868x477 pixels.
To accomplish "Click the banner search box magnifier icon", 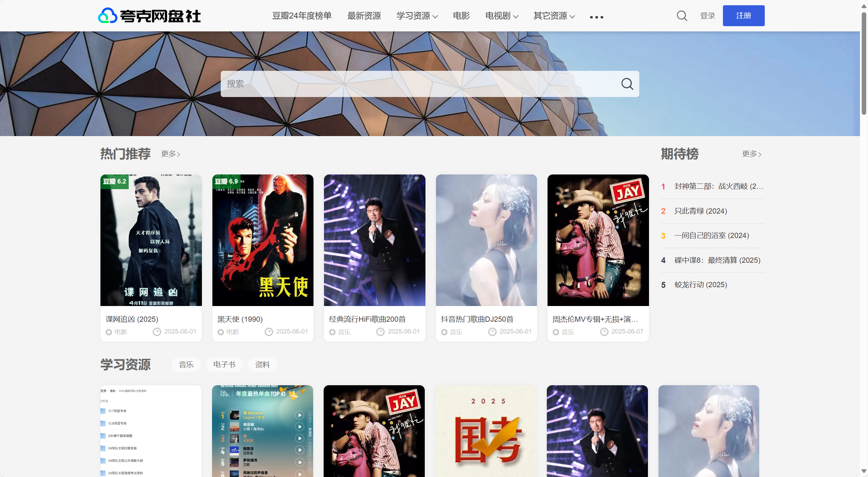I will pos(627,84).
